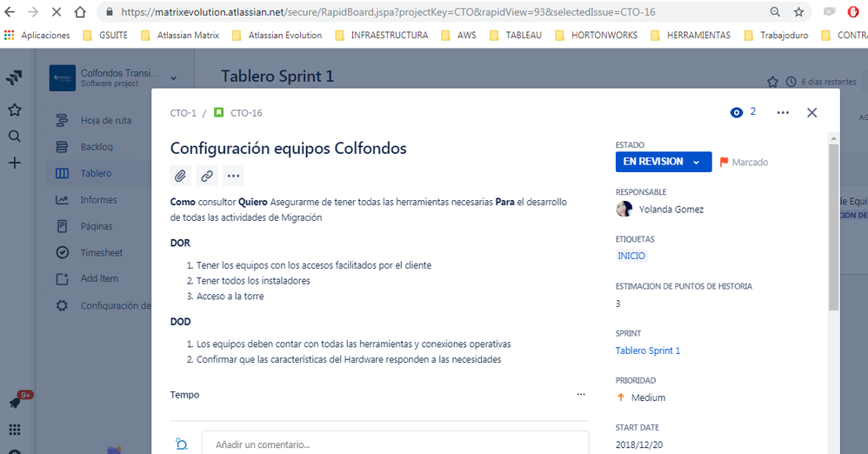Open the HORTONWORKS bookmark folder
The image size is (868, 454).
pyautogui.click(x=597, y=35)
